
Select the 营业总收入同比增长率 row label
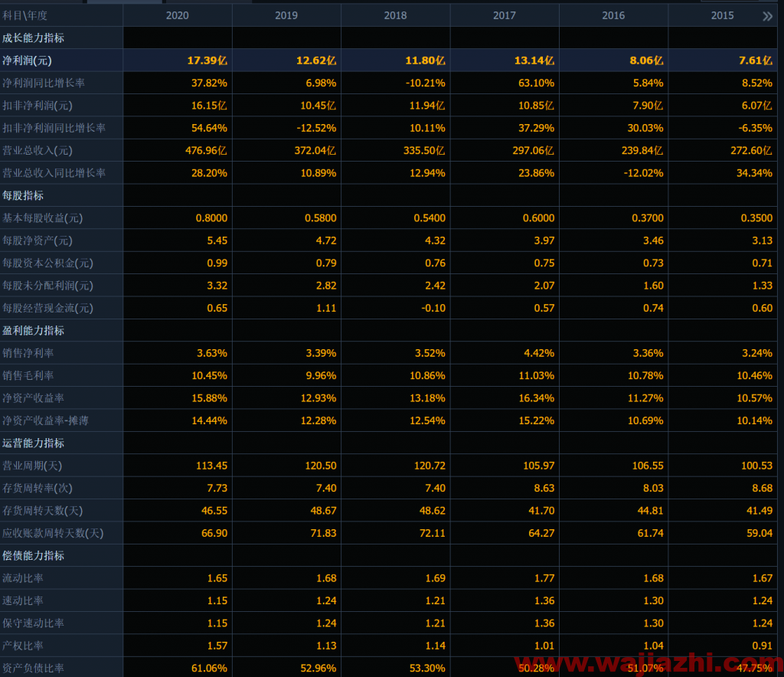[54, 173]
